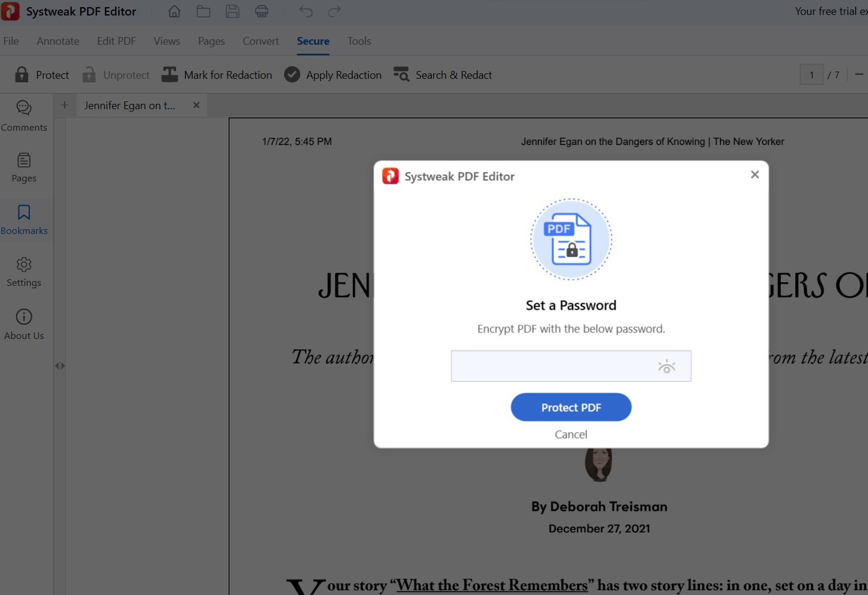Screen dimensions: 868x595
Task: Switch to the Annotate tab
Action: pos(58,41)
